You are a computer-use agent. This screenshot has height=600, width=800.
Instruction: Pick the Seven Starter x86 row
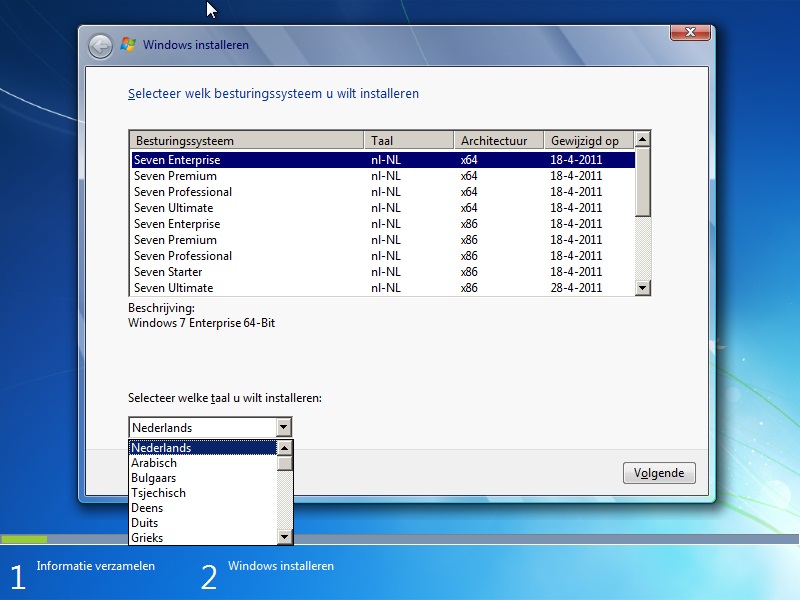point(383,272)
